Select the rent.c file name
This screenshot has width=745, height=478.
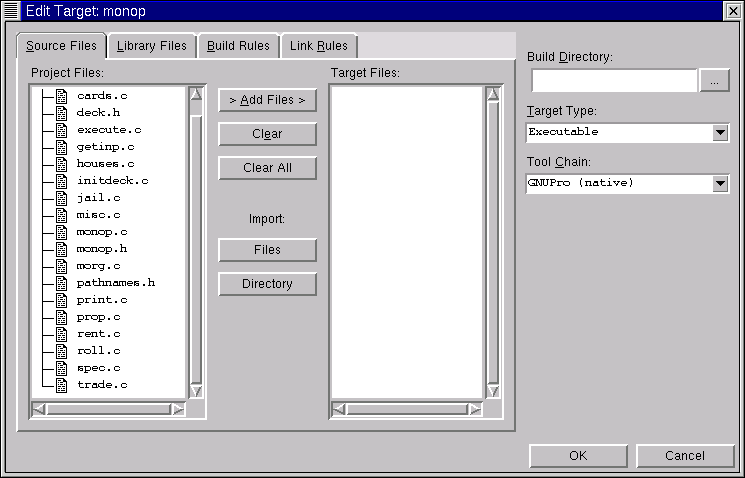[98, 334]
